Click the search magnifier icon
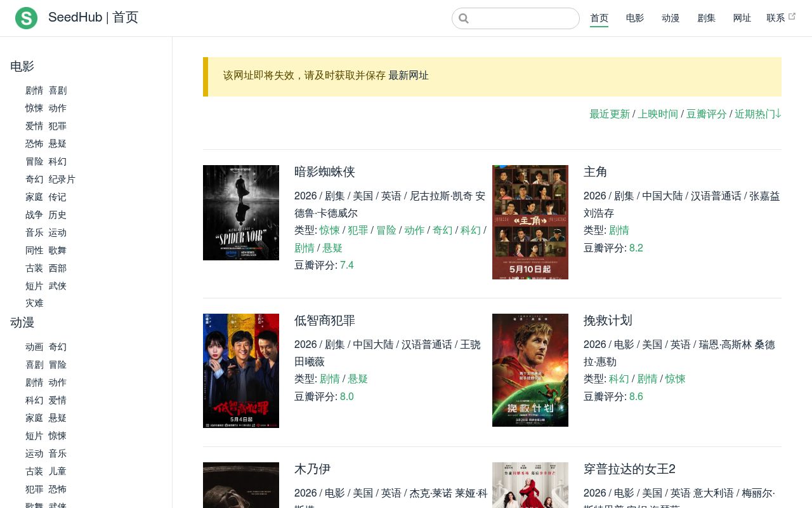 point(464,18)
